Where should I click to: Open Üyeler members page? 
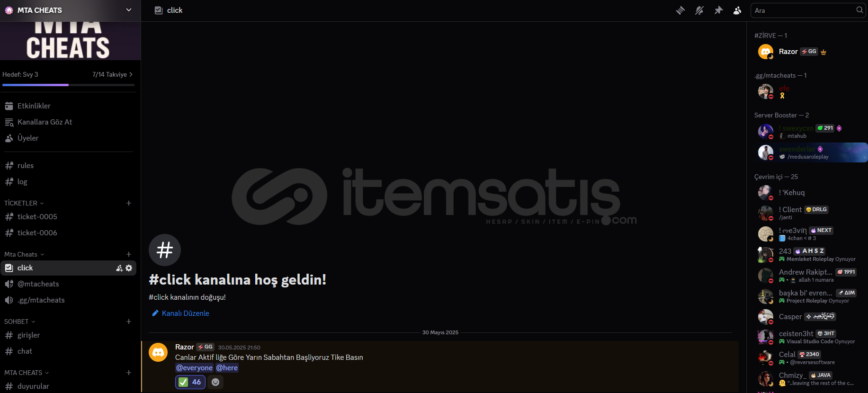[68, 138]
